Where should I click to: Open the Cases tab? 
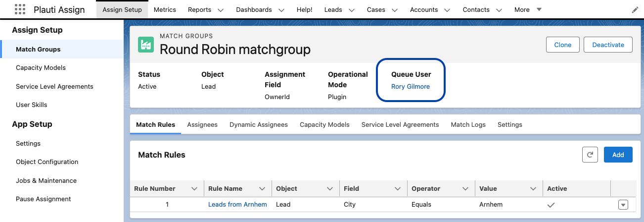[x=376, y=9]
